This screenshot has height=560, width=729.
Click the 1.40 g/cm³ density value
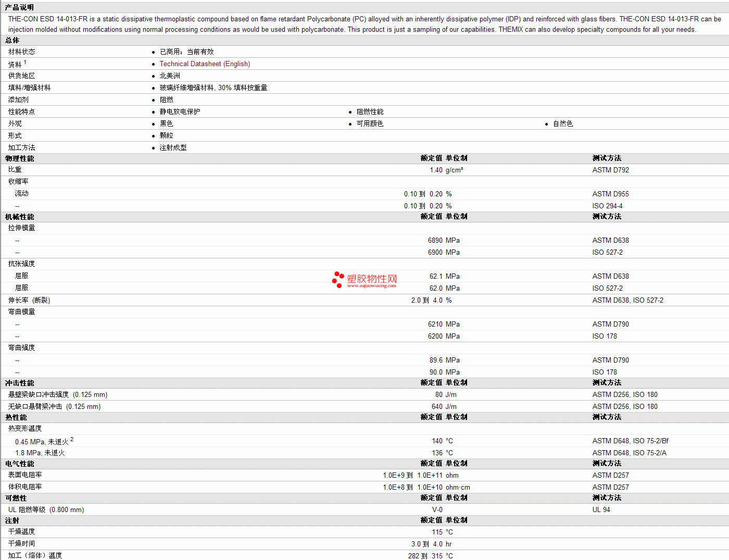tap(446, 170)
